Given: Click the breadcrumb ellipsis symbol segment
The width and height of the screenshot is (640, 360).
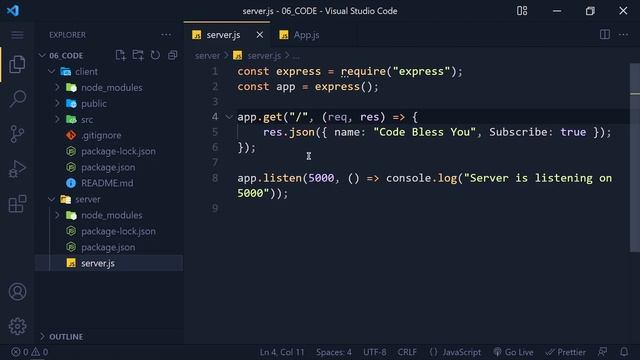Looking at the screenshot, I should (296, 56).
